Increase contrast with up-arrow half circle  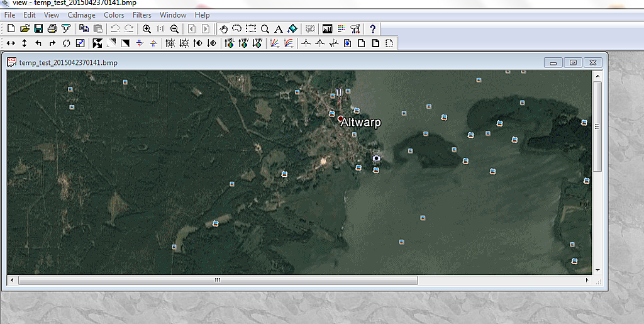(x=198, y=43)
